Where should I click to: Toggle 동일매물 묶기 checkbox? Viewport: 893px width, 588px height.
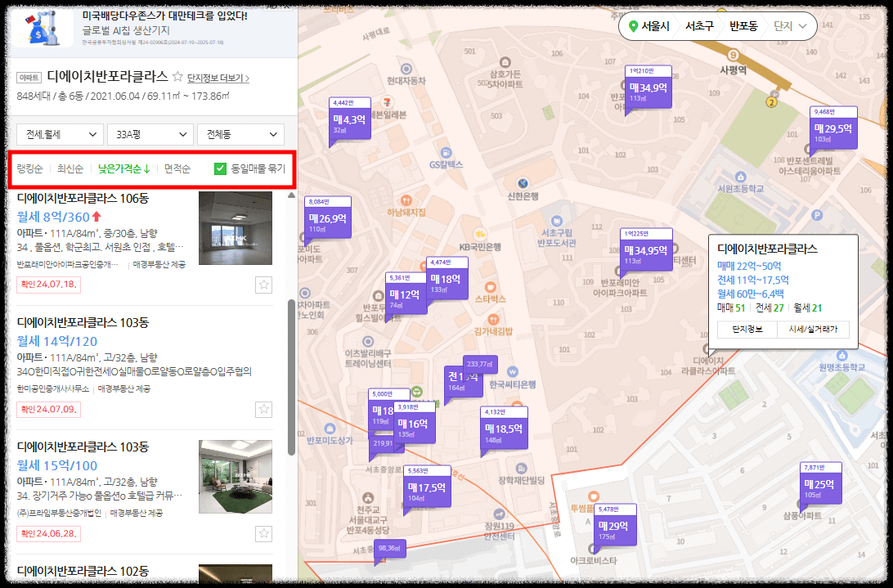(x=221, y=168)
